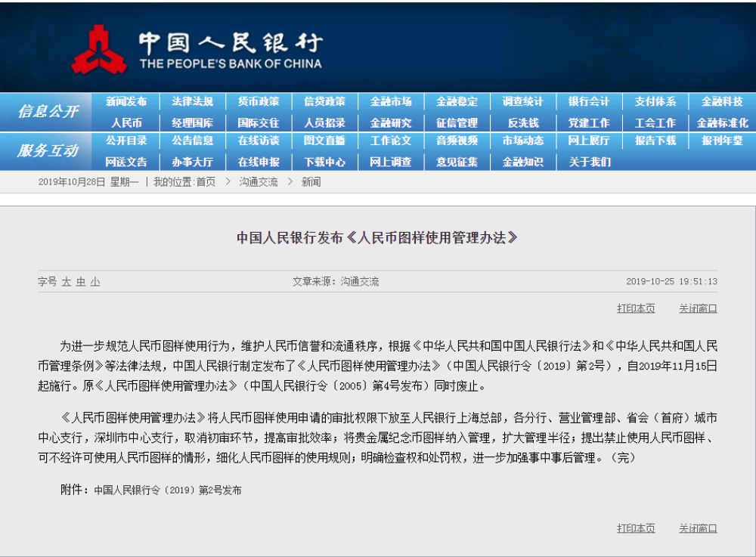
Task: Open 网送文告 navigation item
Action: point(126,162)
